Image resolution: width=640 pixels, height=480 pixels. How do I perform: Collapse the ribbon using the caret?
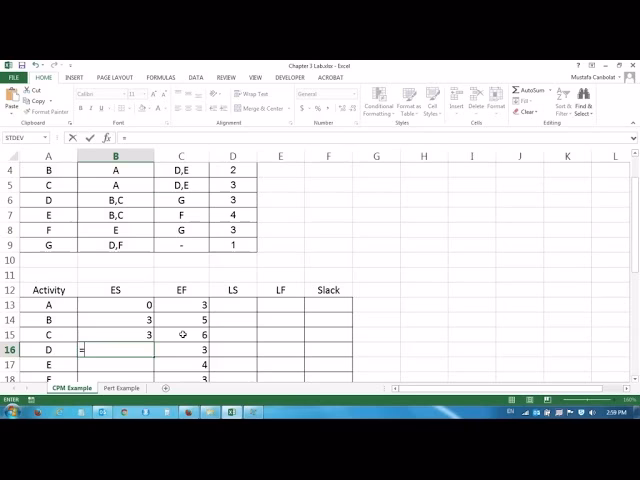pyautogui.click(x=633, y=123)
